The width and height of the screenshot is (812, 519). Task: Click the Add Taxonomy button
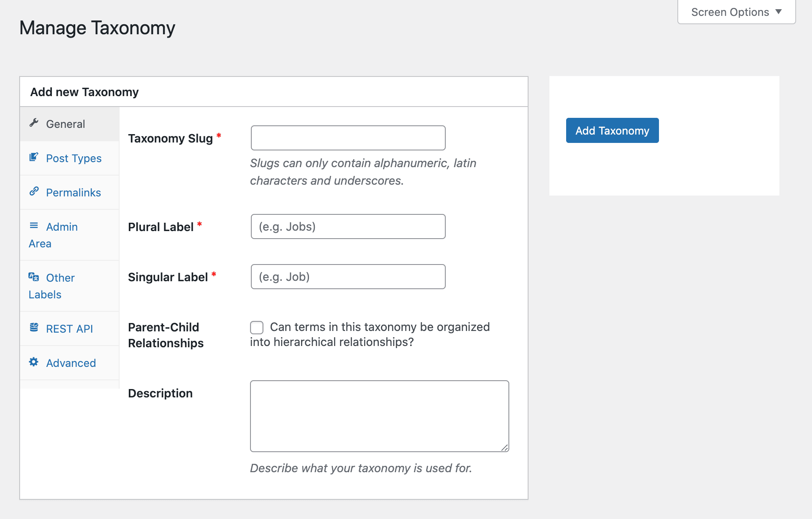pos(612,130)
